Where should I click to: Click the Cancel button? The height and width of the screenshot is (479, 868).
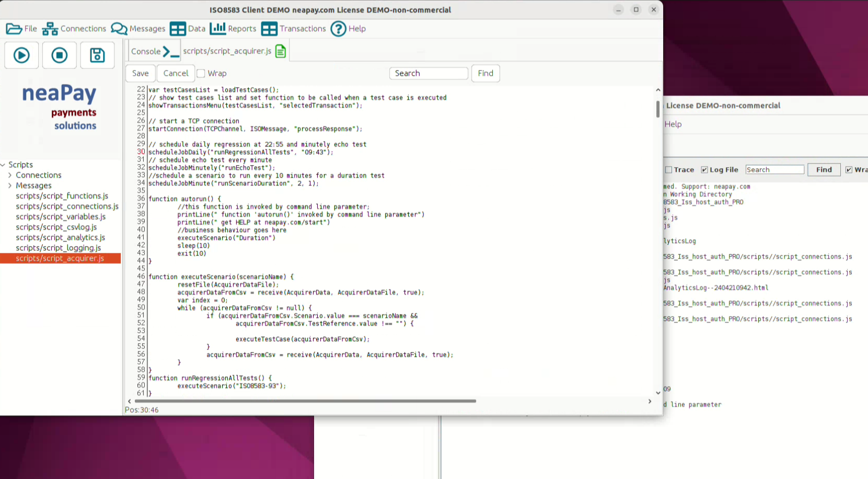(x=176, y=73)
